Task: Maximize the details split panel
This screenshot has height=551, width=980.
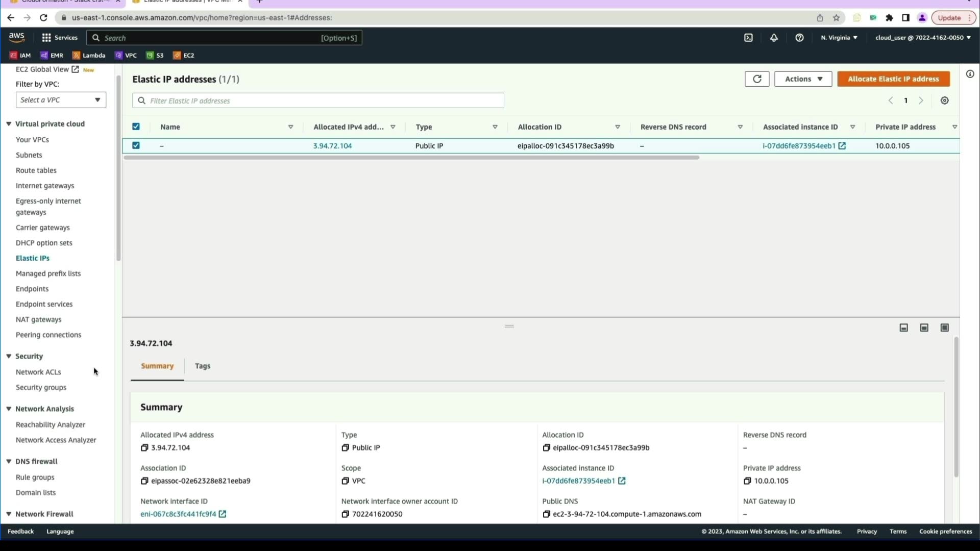Action: [x=944, y=328]
